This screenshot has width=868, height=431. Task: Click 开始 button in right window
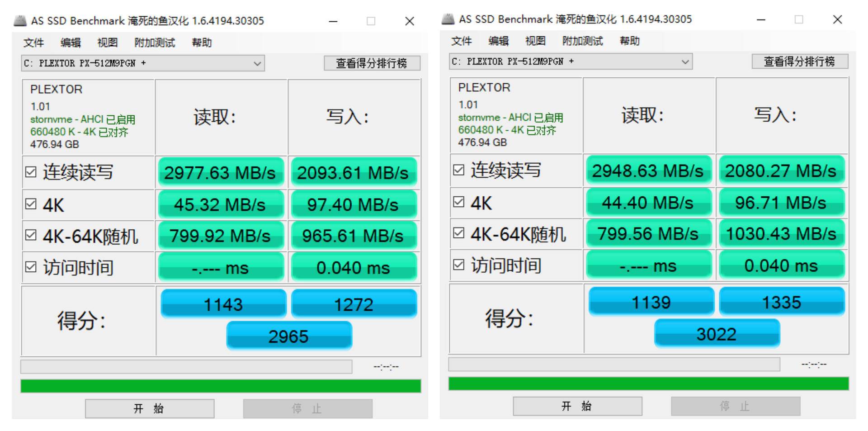coord(577,406)
